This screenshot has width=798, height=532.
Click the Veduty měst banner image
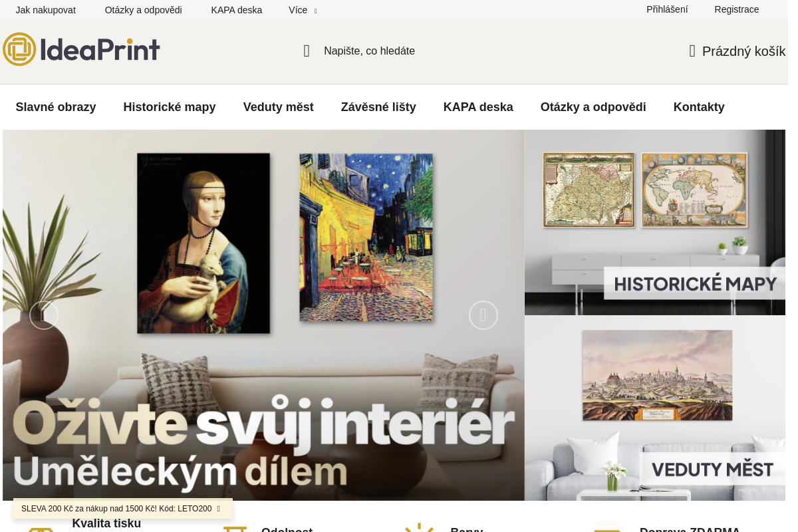[655, 408]
